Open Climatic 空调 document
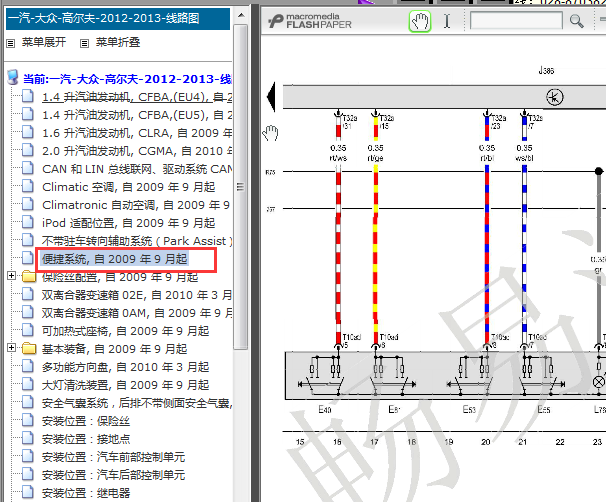This screenshot has width=606, height=502. click(x=128, y=187)
